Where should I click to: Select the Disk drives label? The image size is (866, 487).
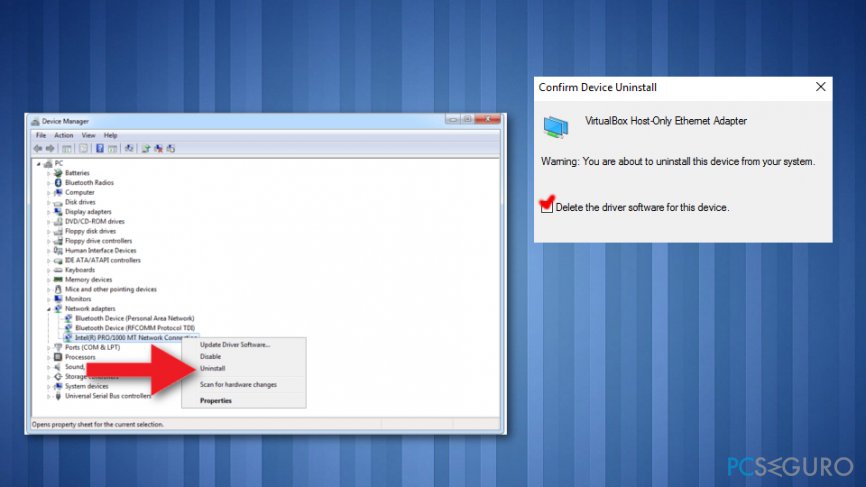(80, 202)
